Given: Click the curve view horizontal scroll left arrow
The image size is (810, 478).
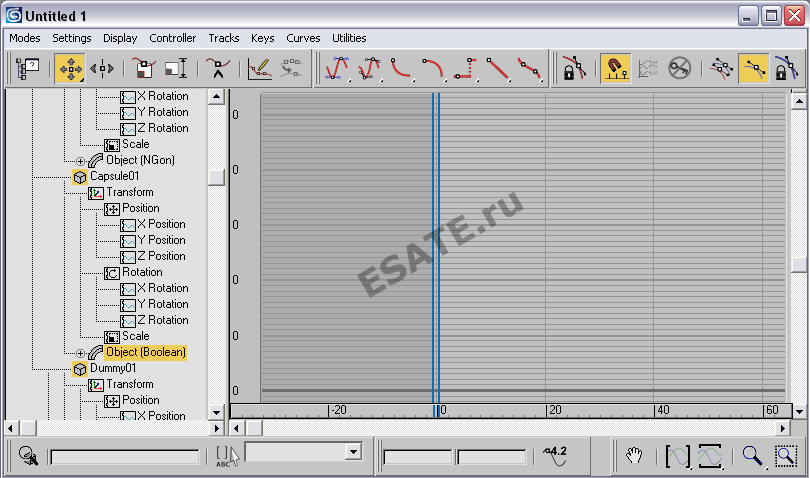Looking at the screenshot, I should tap(237, 428).
